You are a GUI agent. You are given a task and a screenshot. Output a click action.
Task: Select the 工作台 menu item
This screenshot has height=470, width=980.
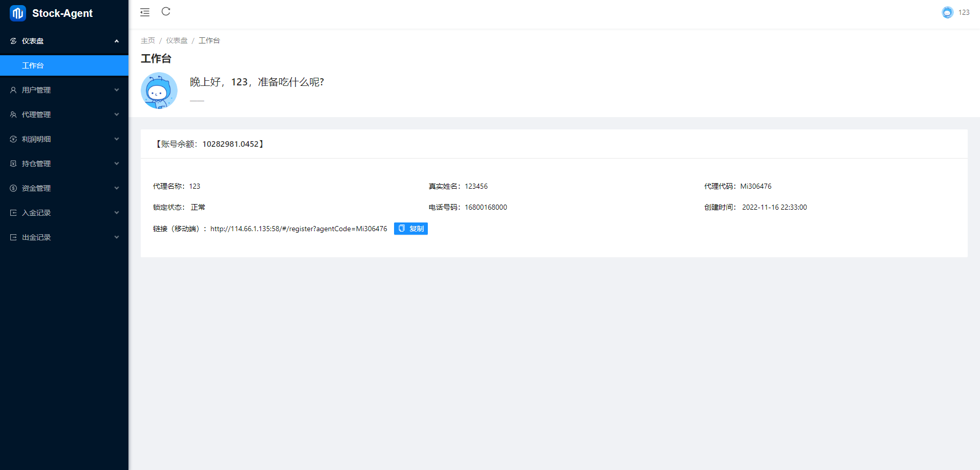coord(33,65)
